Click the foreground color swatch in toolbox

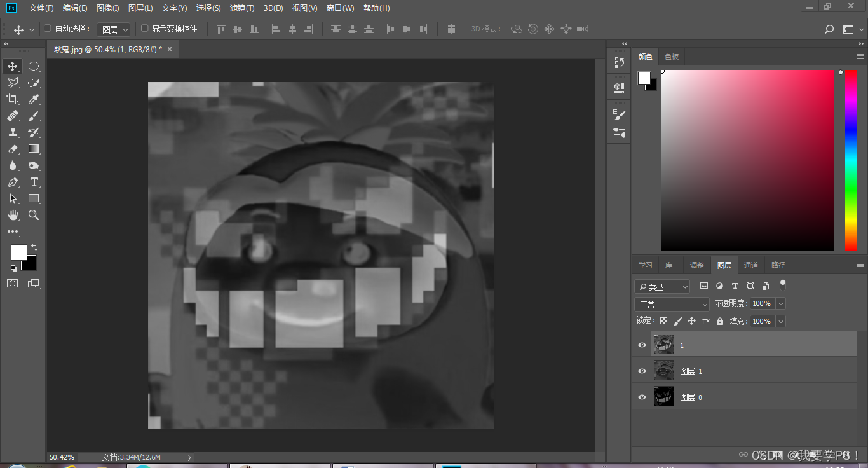coord(18,252)
